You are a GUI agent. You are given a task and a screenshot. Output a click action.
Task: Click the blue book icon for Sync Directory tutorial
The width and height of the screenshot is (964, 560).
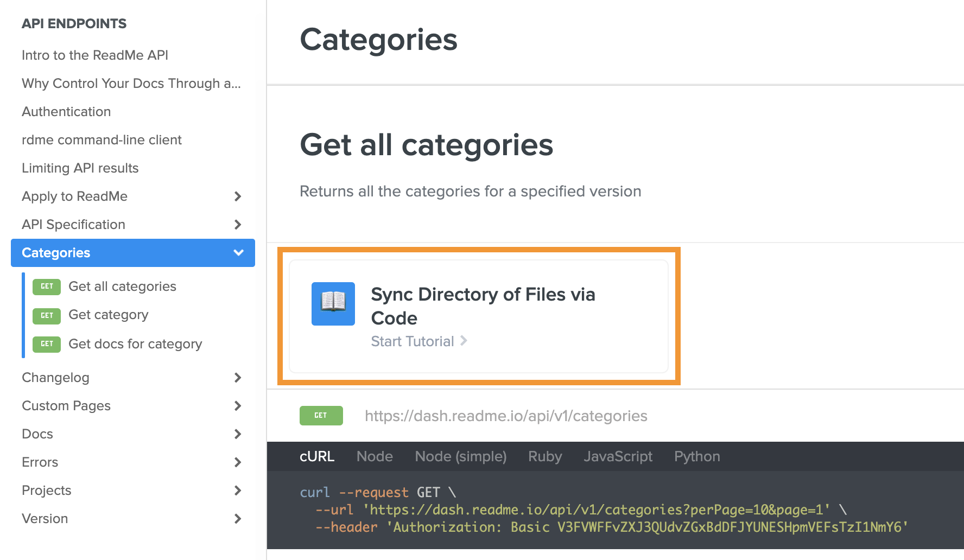pyautogui.click(x=333, y=304)
